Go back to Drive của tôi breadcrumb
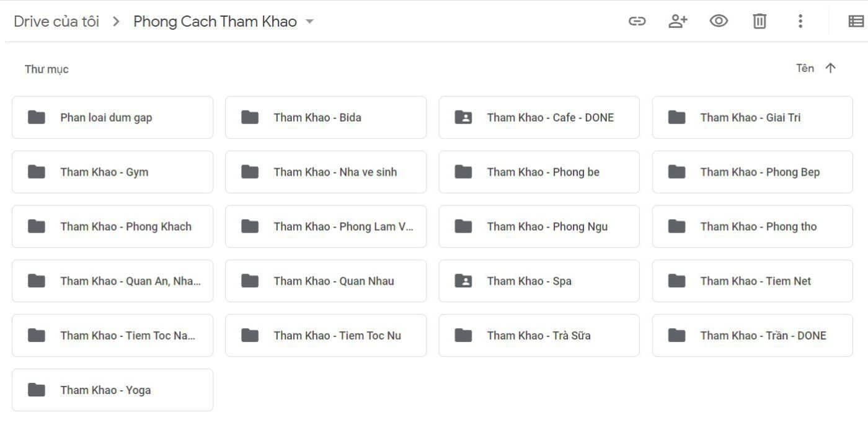Screen dimensions: 868x425 56,22
